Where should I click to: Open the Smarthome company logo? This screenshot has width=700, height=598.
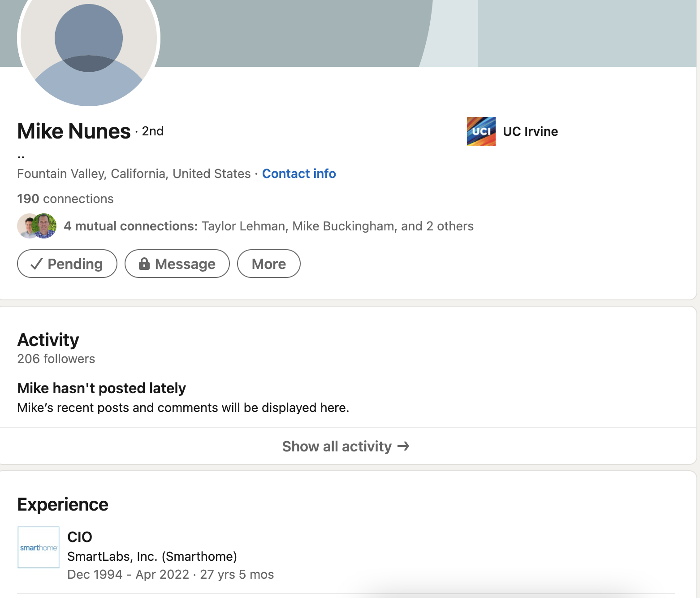click(39, 547)
